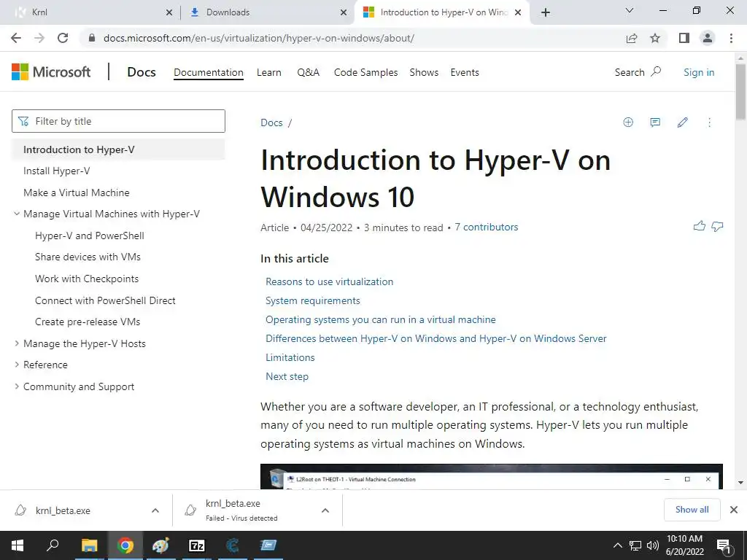
Task: Expand the Reference tree section
Action: (x=17, y=365)
